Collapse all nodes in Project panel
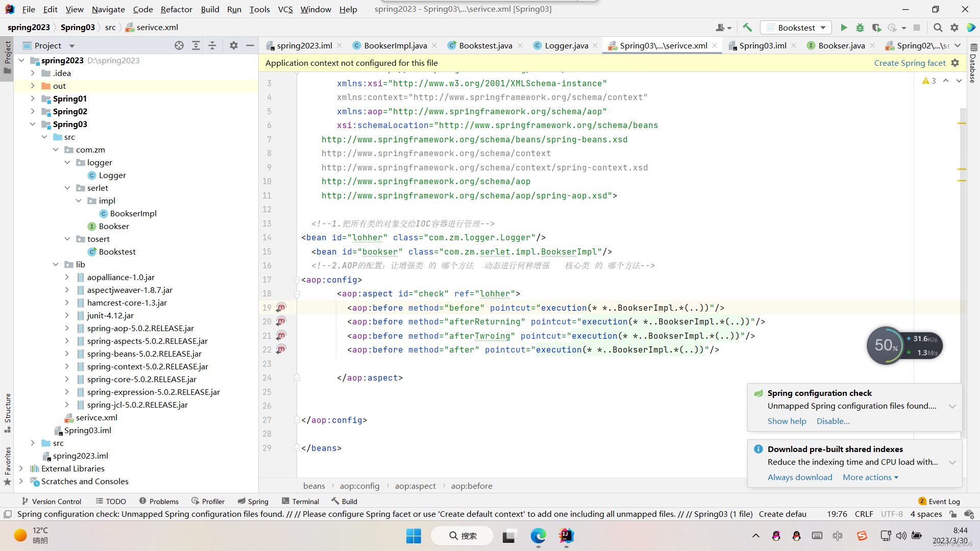 (x=212, y=45)
